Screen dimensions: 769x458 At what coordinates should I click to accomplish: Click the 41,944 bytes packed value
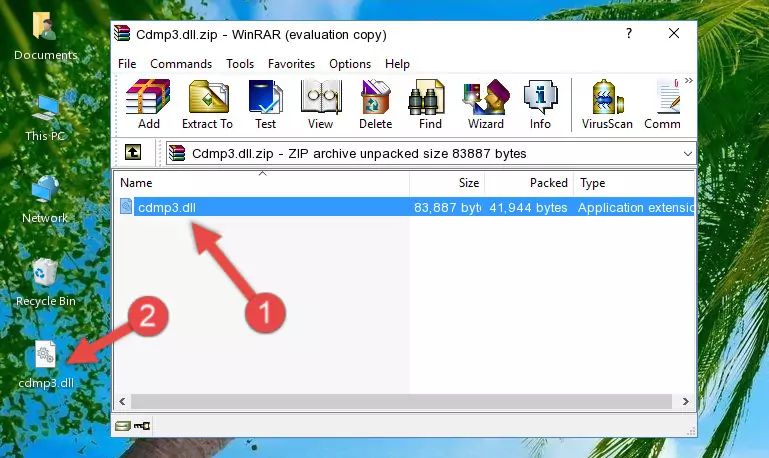528,207
